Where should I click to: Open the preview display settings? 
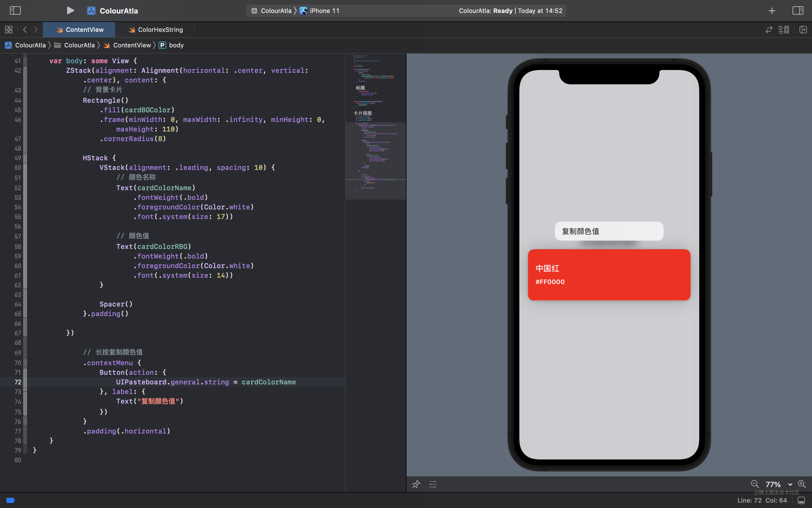[x=433, y=484]
